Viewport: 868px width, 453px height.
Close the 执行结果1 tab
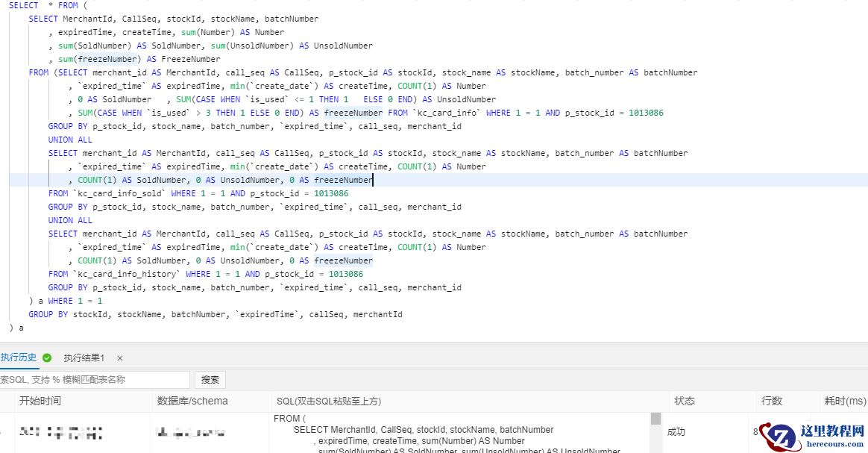(x=119, y=358)
